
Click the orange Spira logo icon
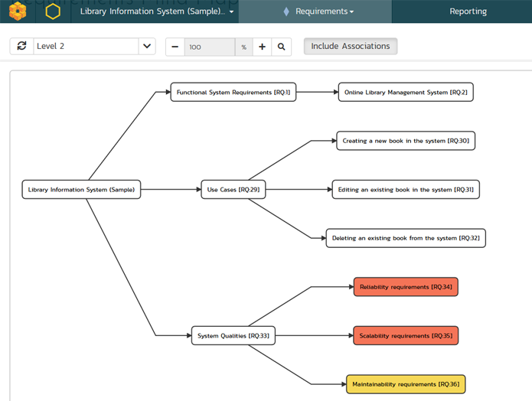coord(18,11)
